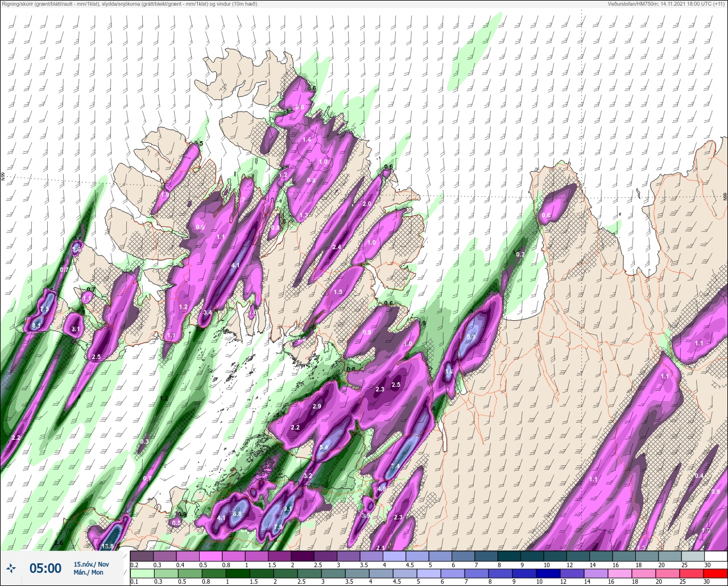Pick darkest purple swatch between 2 and 2.5, top row
Image resolution: width=728 pixels, height=586 pixels.
click(303, 556)
